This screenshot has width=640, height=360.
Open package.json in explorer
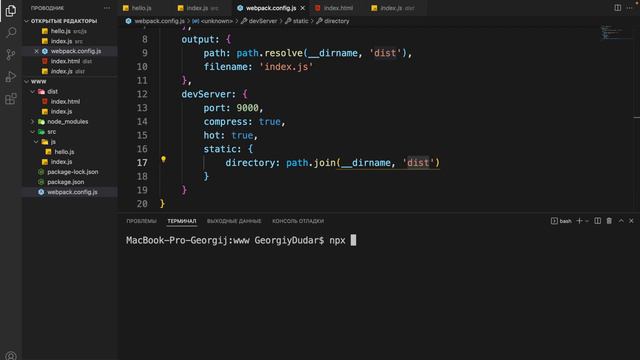(x=70, y=182)
